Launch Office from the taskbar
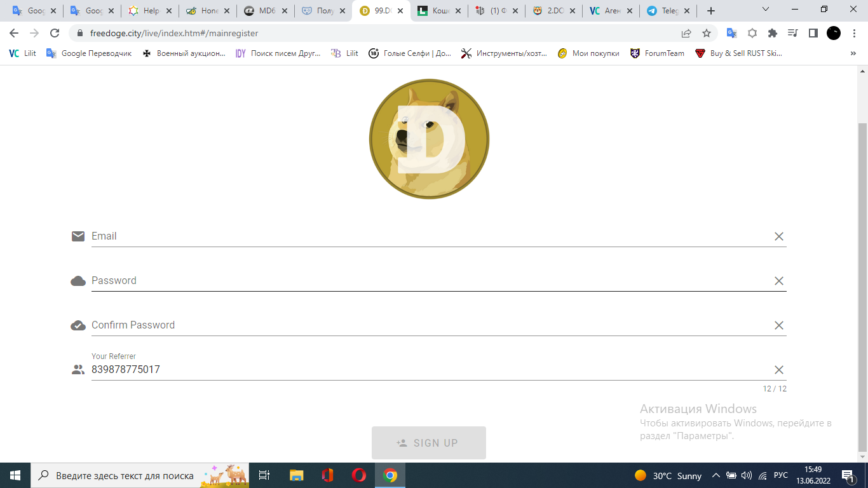 point(328,475)
